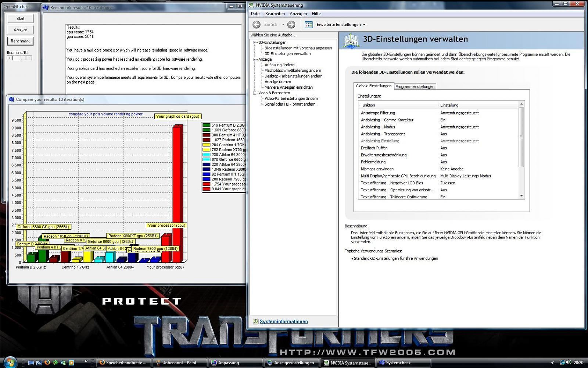Click settings list scroll-down arrow
This screenshot has width=588, height=368.
[x=521, y=196]
